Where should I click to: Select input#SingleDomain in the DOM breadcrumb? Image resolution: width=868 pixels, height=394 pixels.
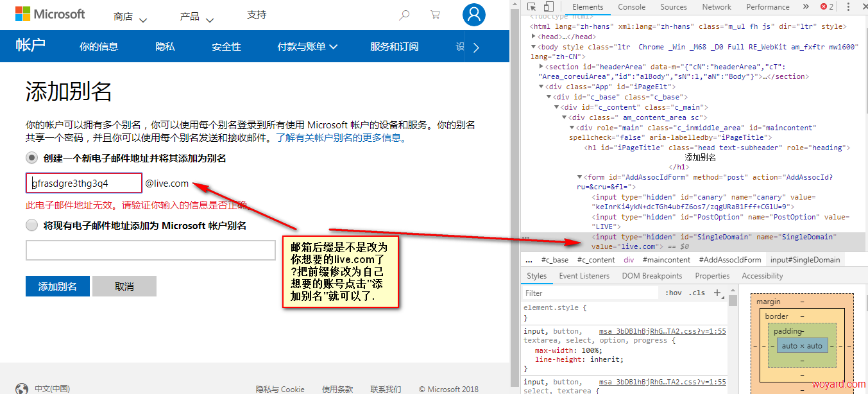(804, 260)
